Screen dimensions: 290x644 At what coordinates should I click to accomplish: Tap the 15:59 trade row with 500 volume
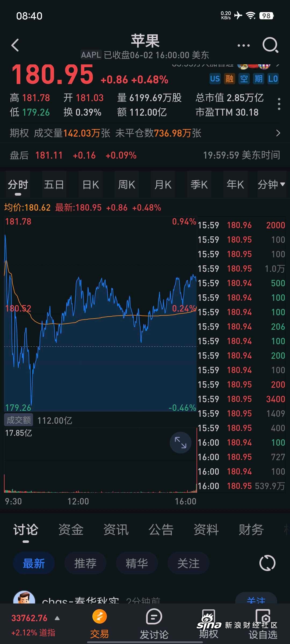[x=241, y=283]
